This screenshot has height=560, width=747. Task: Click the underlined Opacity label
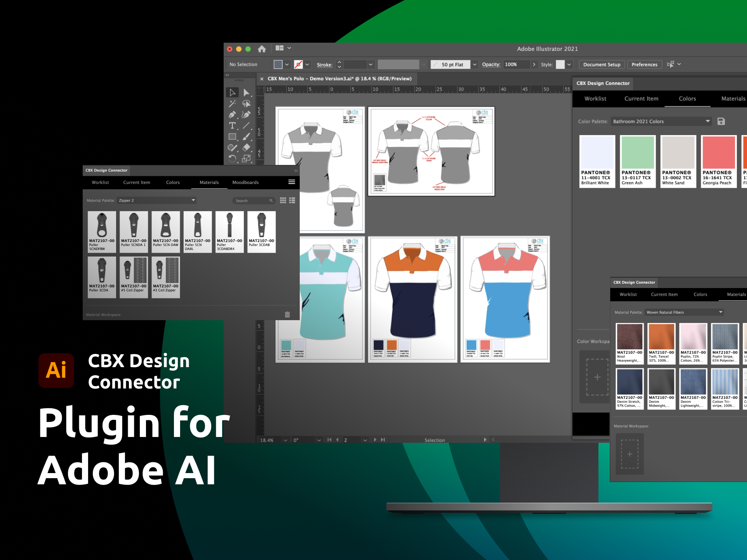tap(491, 64)
